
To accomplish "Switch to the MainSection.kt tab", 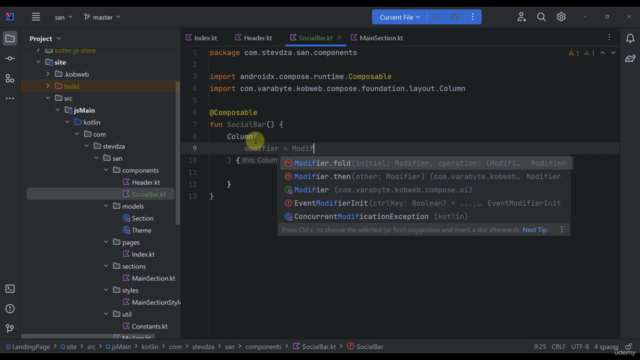I will tap(377, 38).
